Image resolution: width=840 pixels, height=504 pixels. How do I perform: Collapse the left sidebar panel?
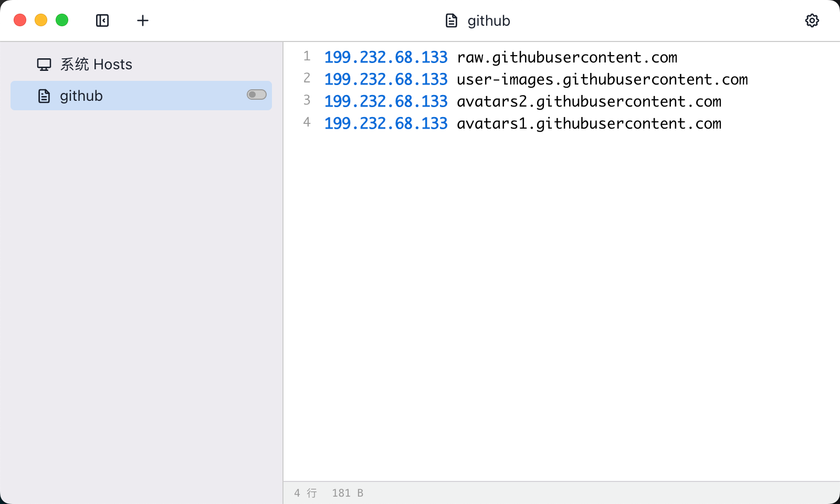point(102,20)
